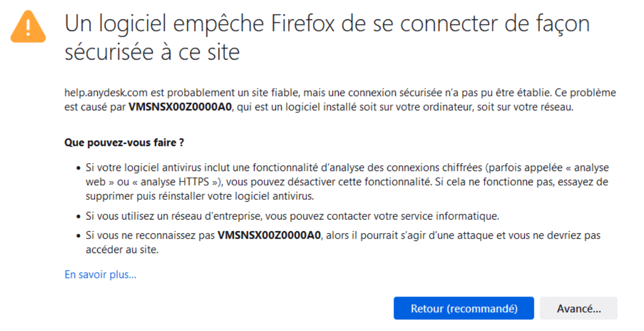Image resolution: width=644 pixels, height=331 pixels.
Task: Click the heading line "sécurisée à ce site"
Action: 152,52
